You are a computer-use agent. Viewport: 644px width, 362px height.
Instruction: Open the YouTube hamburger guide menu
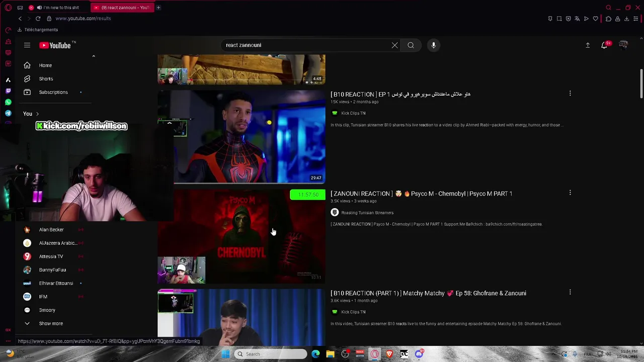27,45
